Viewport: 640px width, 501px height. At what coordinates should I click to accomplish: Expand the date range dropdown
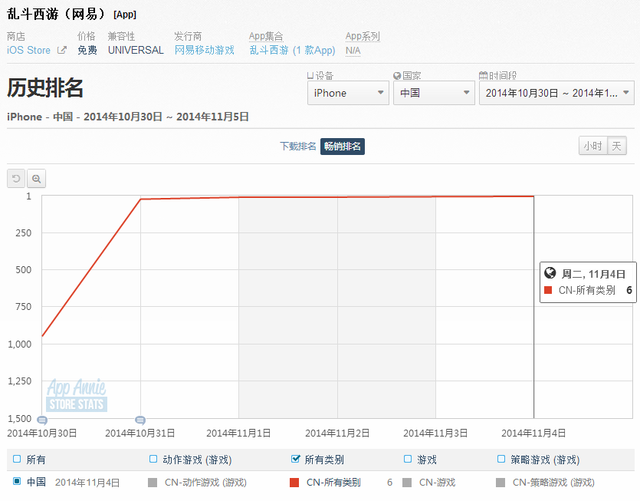(555, 93)
